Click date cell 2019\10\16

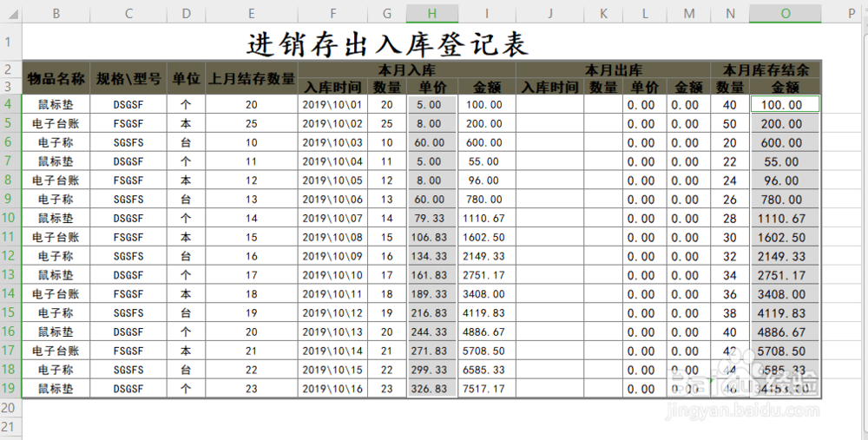pyautogui.click(x=332, y=389)
